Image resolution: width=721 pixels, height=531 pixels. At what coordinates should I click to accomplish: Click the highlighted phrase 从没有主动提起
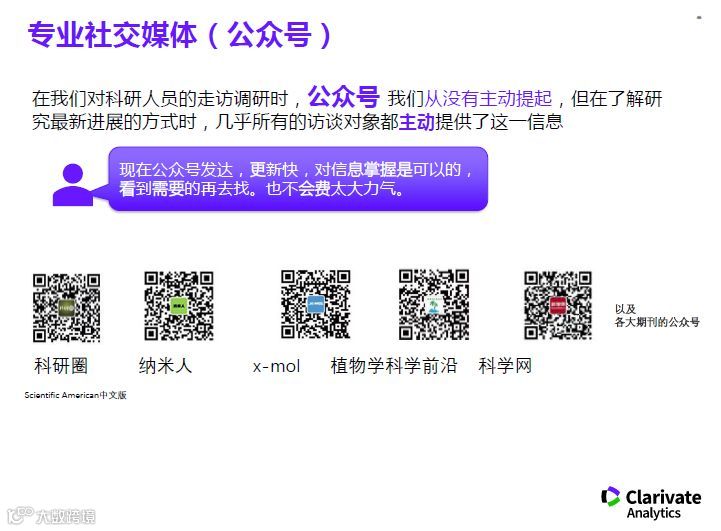[488, 98]
